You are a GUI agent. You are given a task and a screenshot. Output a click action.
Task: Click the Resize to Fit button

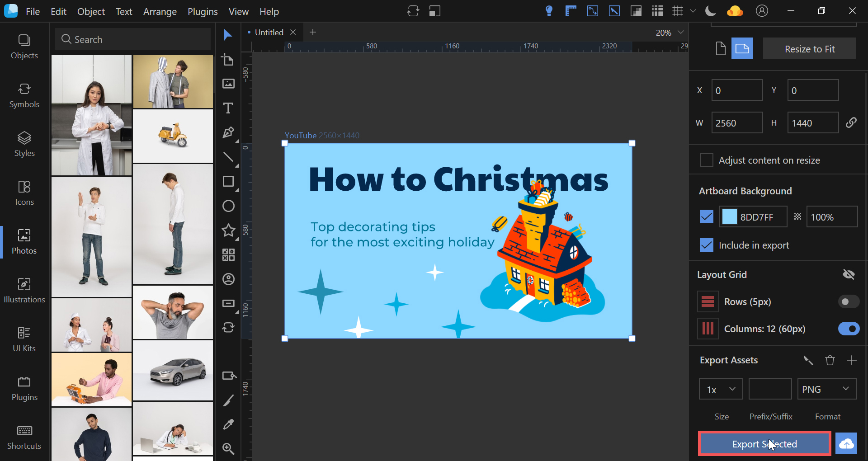(x=809, y=49)
